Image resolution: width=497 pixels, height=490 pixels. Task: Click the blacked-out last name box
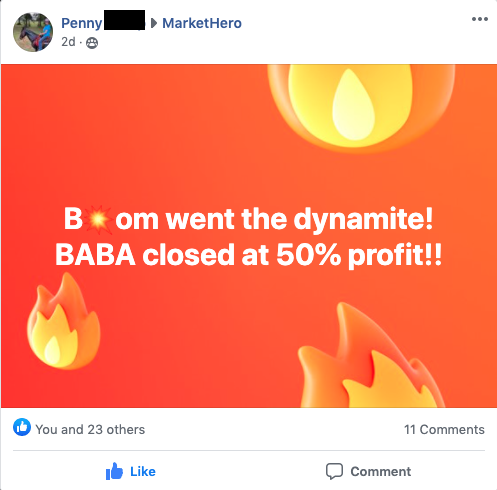(124, 20)
